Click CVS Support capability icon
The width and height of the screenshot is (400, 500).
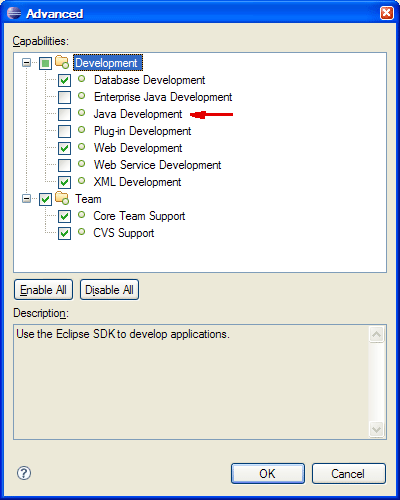coord(81,232)
